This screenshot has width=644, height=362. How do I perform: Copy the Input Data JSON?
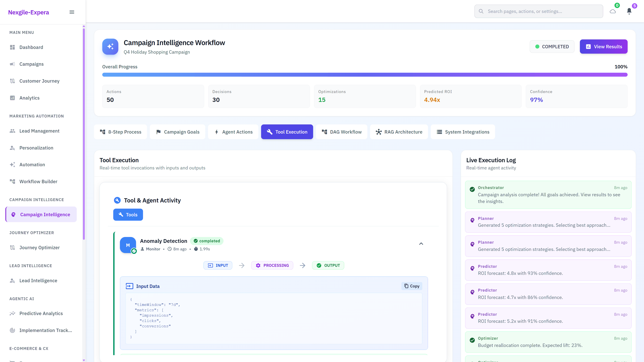[x=412, y=286]
